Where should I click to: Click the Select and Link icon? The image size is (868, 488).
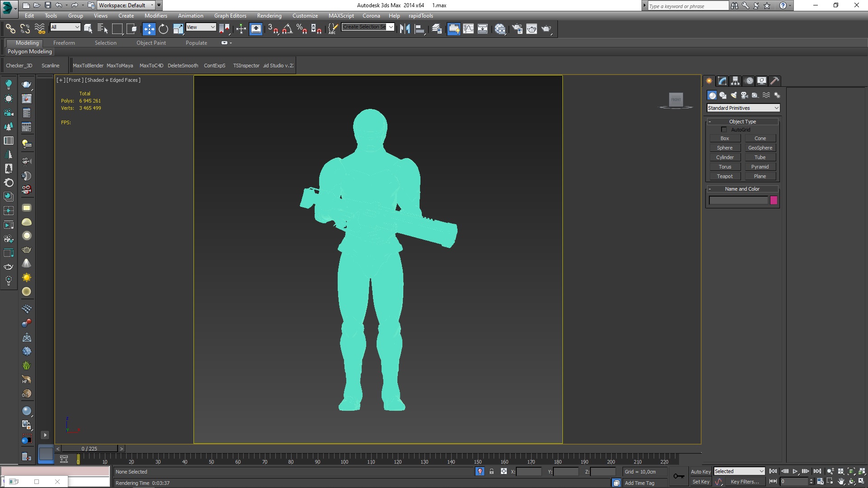click(10, 29)
